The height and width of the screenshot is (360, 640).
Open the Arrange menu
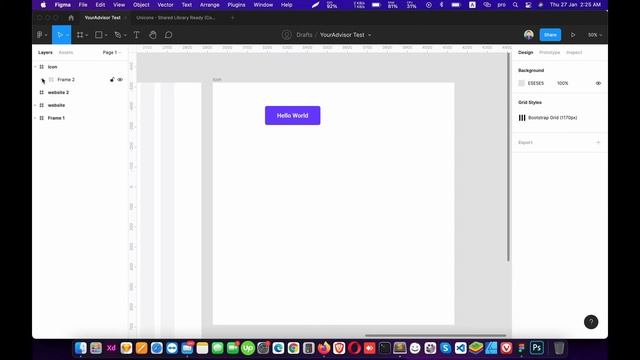click(209, 5)
